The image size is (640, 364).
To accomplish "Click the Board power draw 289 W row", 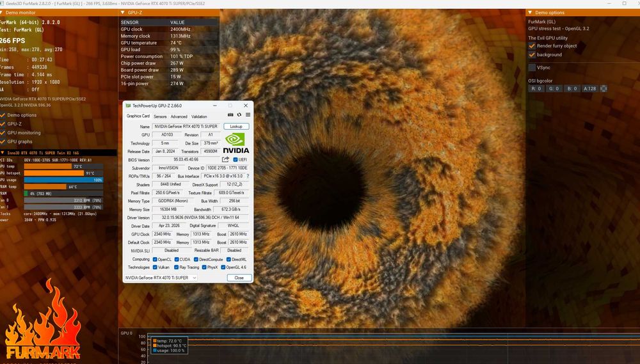I will (168, 70).
